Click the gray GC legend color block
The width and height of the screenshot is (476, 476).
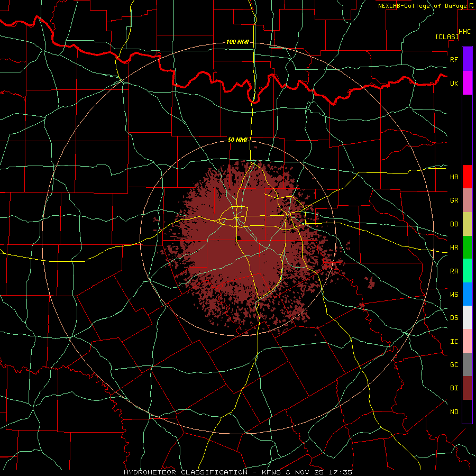tap(467, 364)
